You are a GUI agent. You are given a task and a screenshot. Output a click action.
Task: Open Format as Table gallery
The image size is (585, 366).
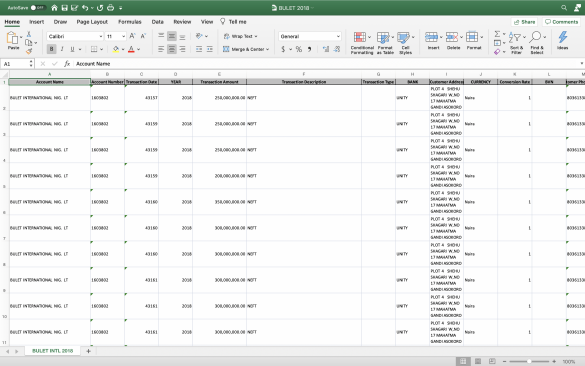(x=383, y=38)
